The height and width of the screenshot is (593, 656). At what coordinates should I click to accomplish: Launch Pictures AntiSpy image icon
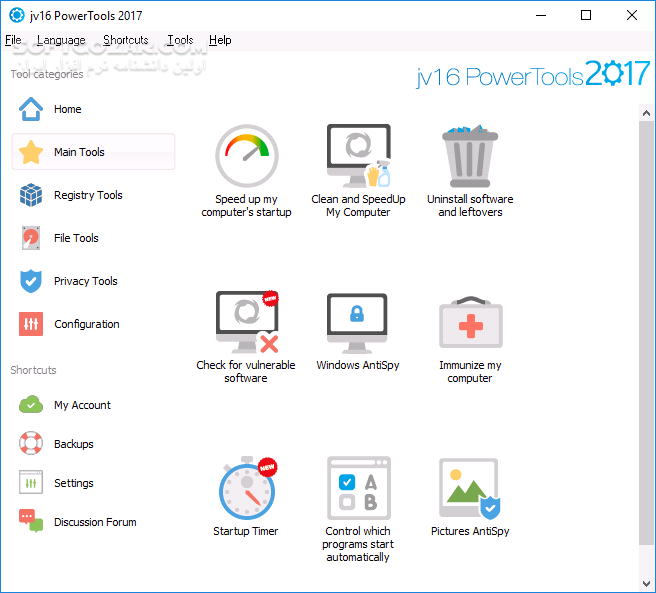(x=469, y=488)
